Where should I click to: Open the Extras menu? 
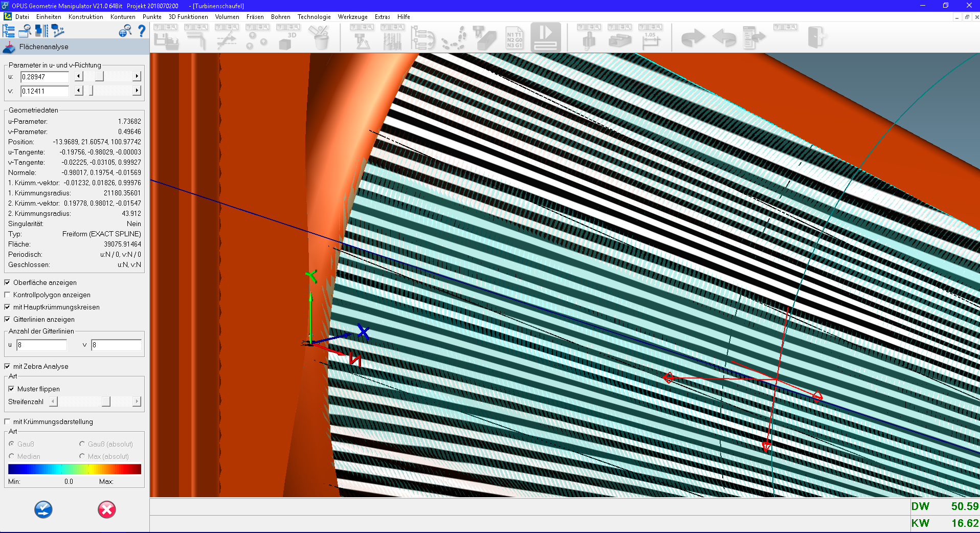pyautogui.click(x=383, y=17)
